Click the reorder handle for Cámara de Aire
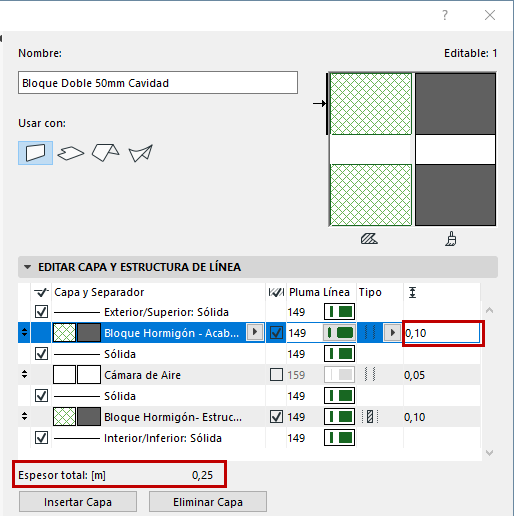The height and width of the screenshot is (516, 514). click(x=24, y=374)
